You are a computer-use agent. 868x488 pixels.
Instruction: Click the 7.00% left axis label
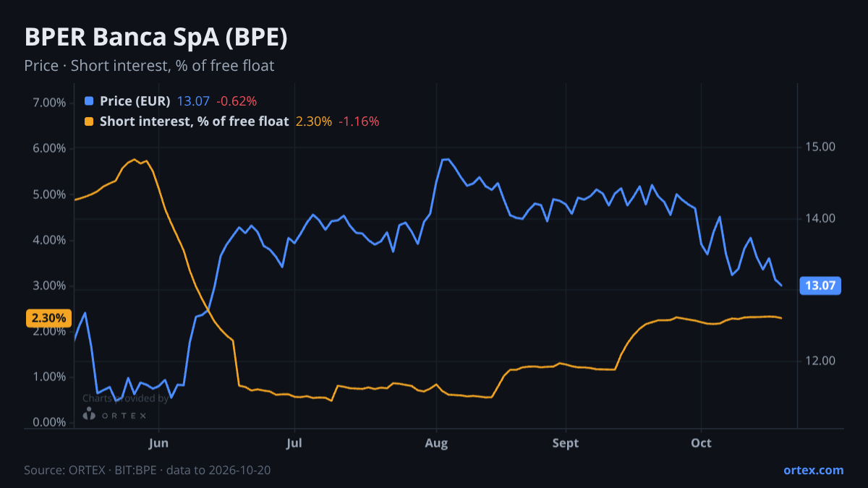coord(50,103)
